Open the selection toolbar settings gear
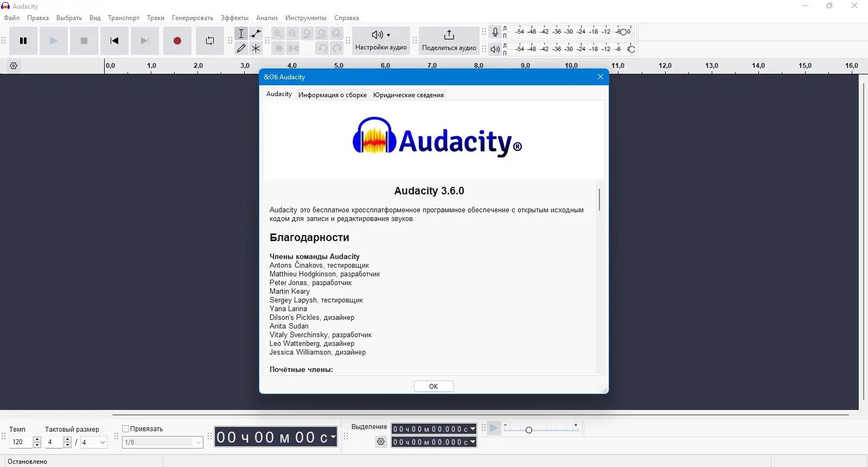Image resolution: width=868 pixels, height=467 pixels. 381,442
